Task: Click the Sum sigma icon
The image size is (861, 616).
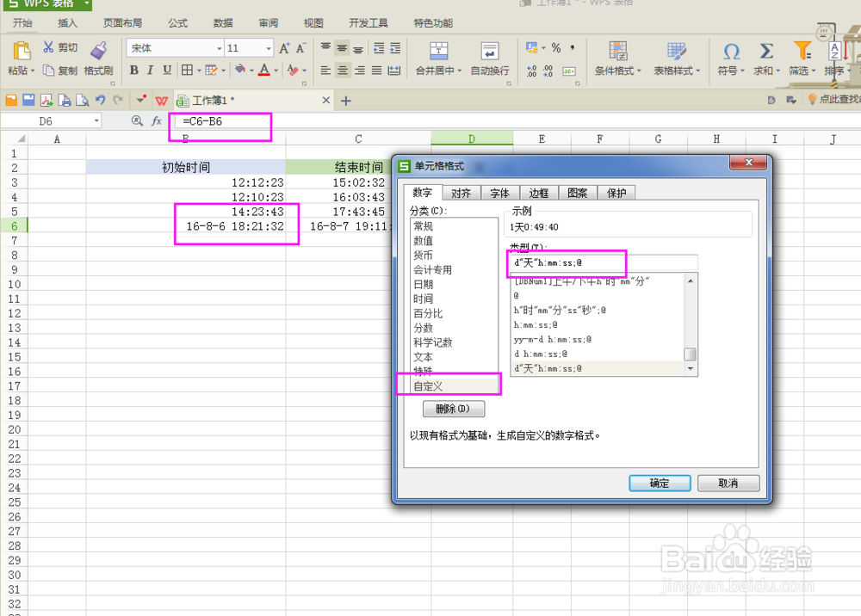Action: click(x=766, y=51)
